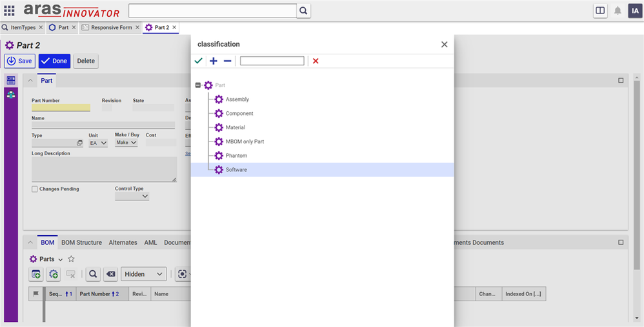Favorite Parts with the star icon
The height and width of the screenshot is (327, 644).
tap(72, 258)
